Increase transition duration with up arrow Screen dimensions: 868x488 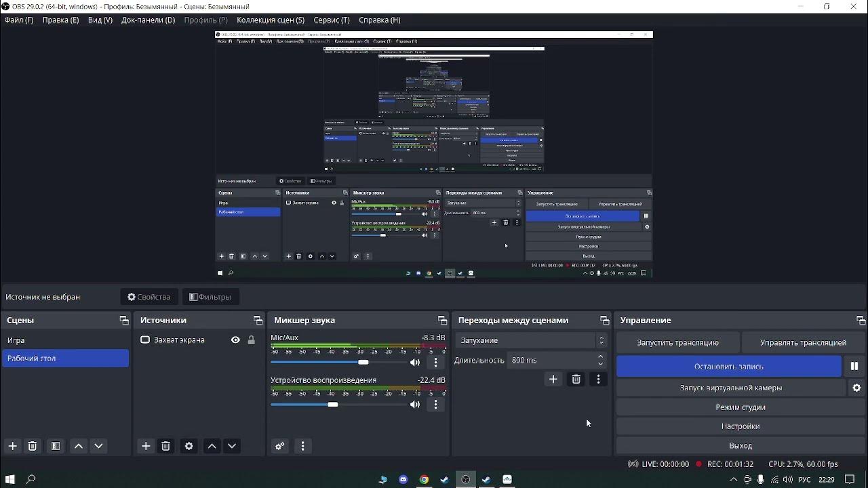pyautogui.click(x=600, y=357)
